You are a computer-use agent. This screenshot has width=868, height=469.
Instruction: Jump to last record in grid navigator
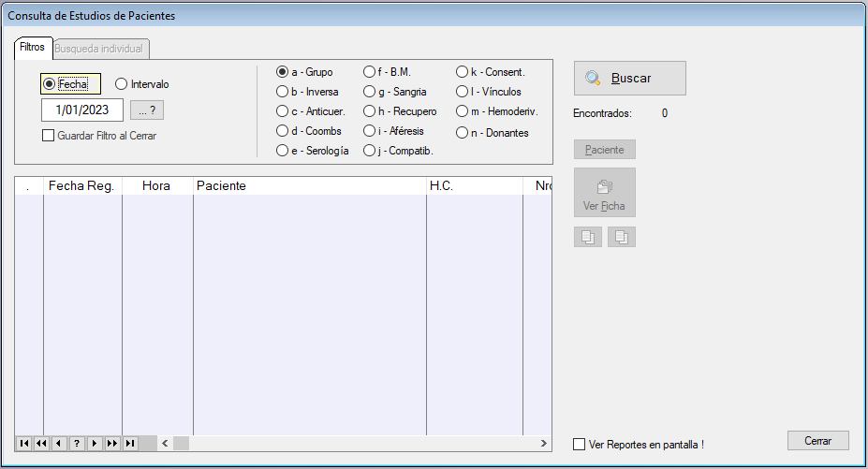130,444
